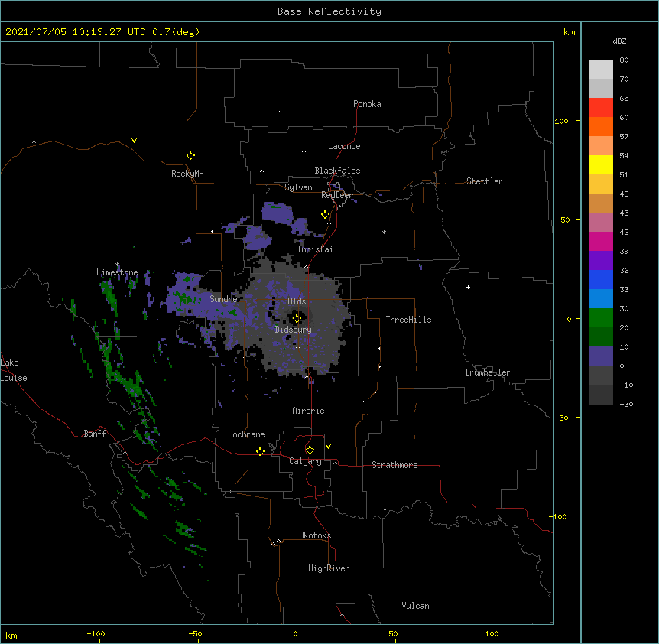The height and width of the screenshot is (644, 659).
Task: Click the yellow diamond marker above Calgary label
Action: (x=310, y=450)
